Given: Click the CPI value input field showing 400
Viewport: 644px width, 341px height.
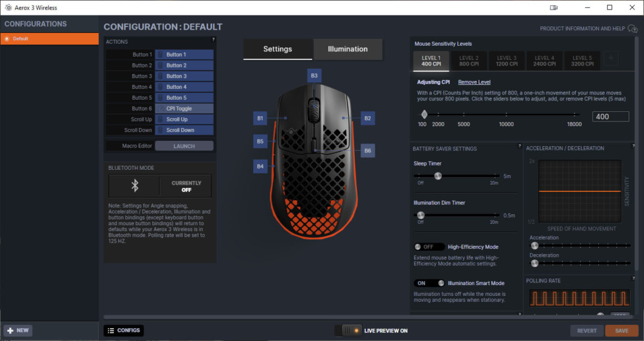Looking at the screenshot, I should pos(611,116).
